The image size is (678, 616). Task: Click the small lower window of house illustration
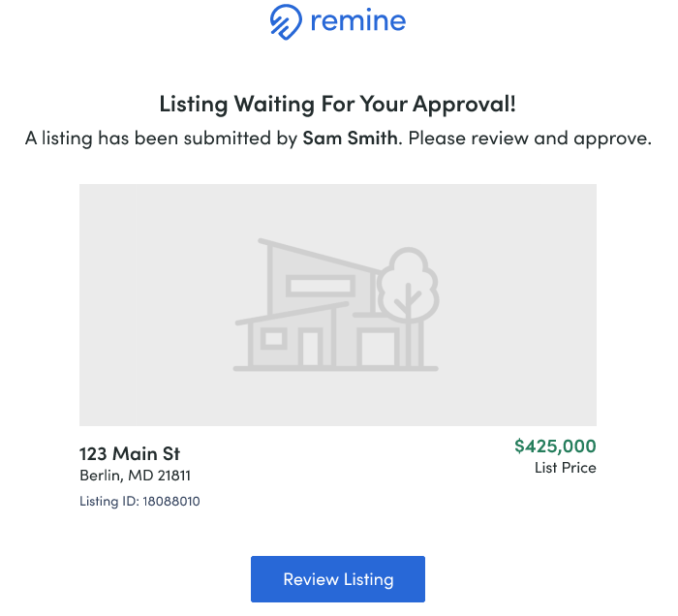pos(274,338)
